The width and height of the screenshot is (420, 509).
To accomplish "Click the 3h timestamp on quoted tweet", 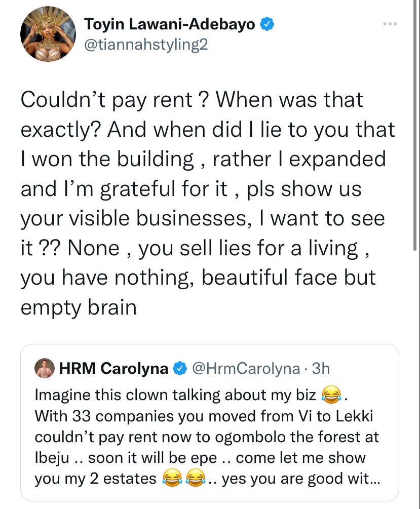I will (x=321, y=368).
